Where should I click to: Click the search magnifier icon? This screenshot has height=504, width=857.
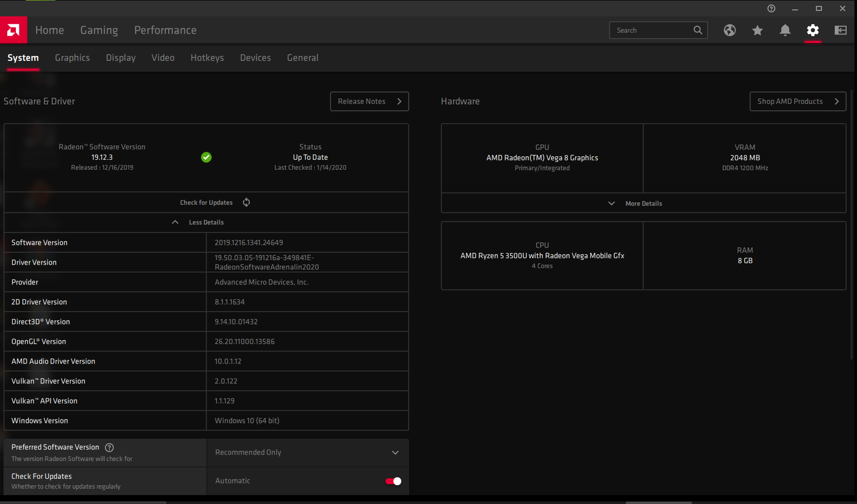tap(698, 30)
